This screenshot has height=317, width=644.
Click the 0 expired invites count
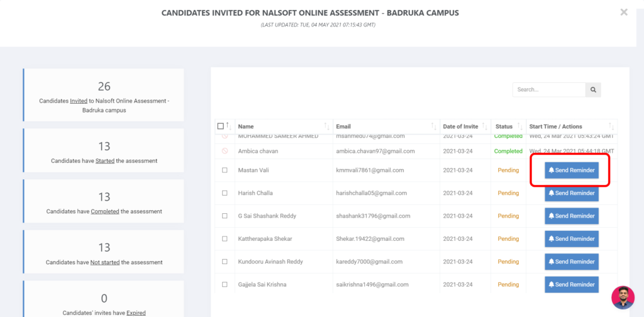(x=104, y=299)
